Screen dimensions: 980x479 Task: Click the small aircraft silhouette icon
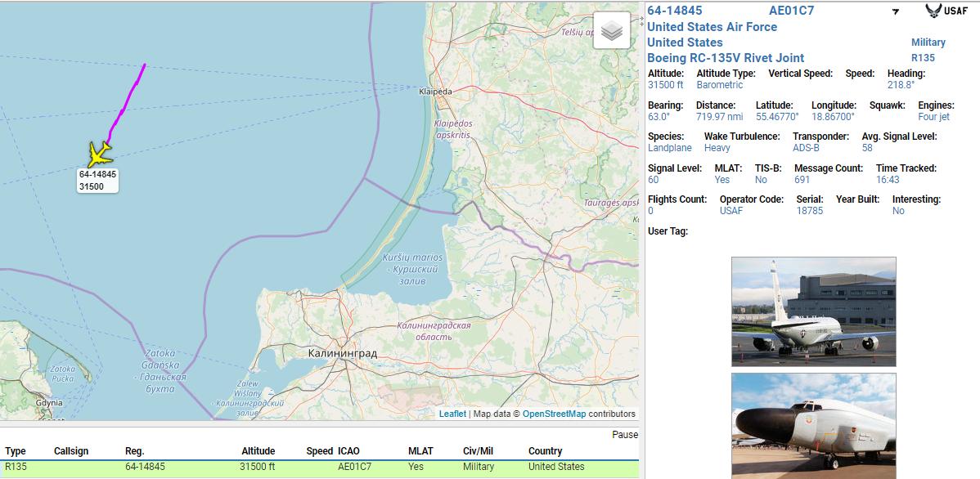coord(896,11)
